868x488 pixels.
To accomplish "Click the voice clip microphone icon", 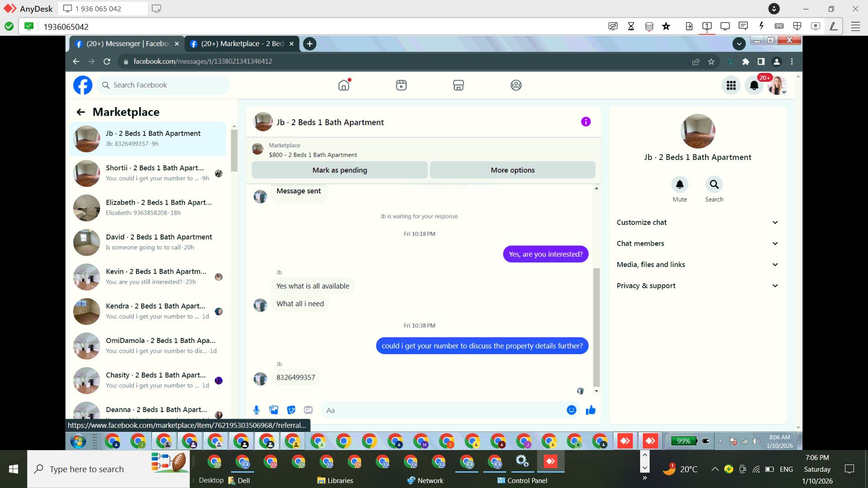I will [256, 410].
